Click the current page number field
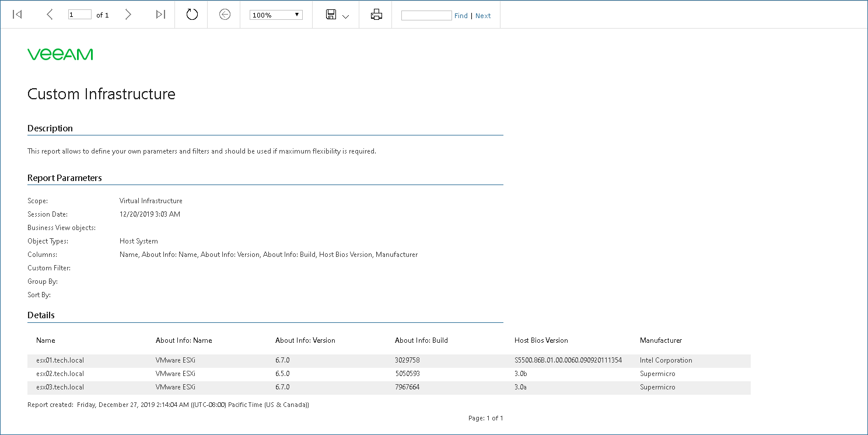Viewport: 868px width, 435px height. (x=79, y=15)
